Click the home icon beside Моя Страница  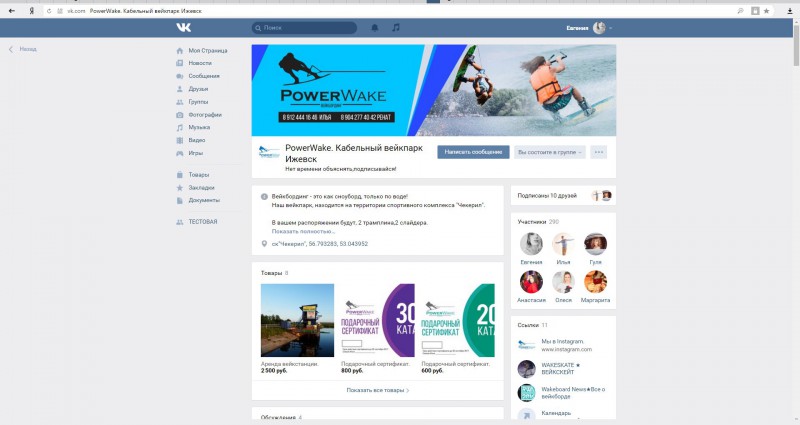pos(180,51)
